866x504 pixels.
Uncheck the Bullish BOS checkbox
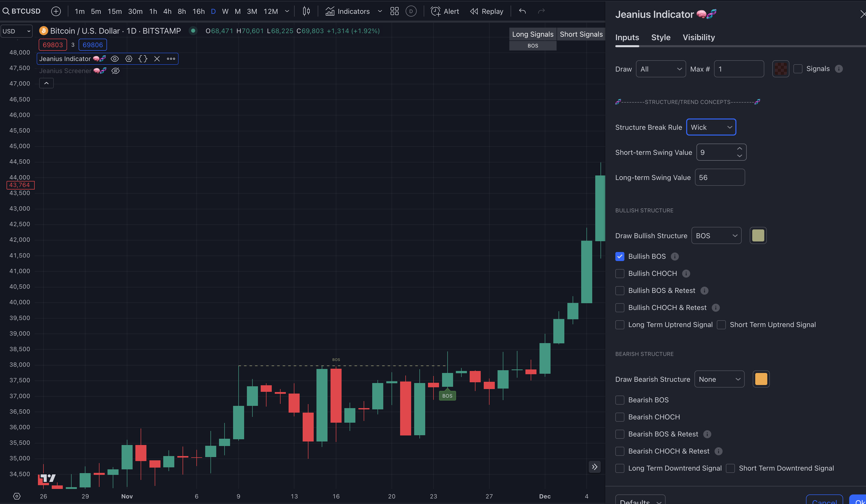pyautogui.click(x=619, y=256)
